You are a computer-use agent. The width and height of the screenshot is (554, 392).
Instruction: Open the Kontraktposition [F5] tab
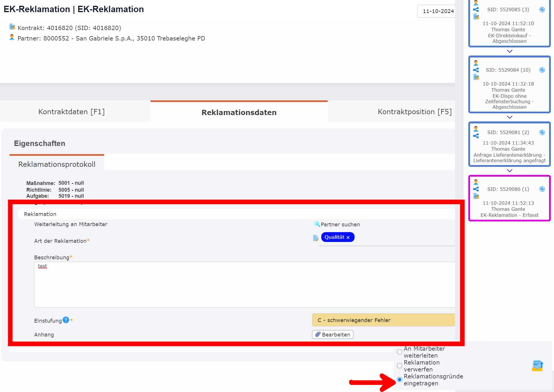[x=415, y=111]
